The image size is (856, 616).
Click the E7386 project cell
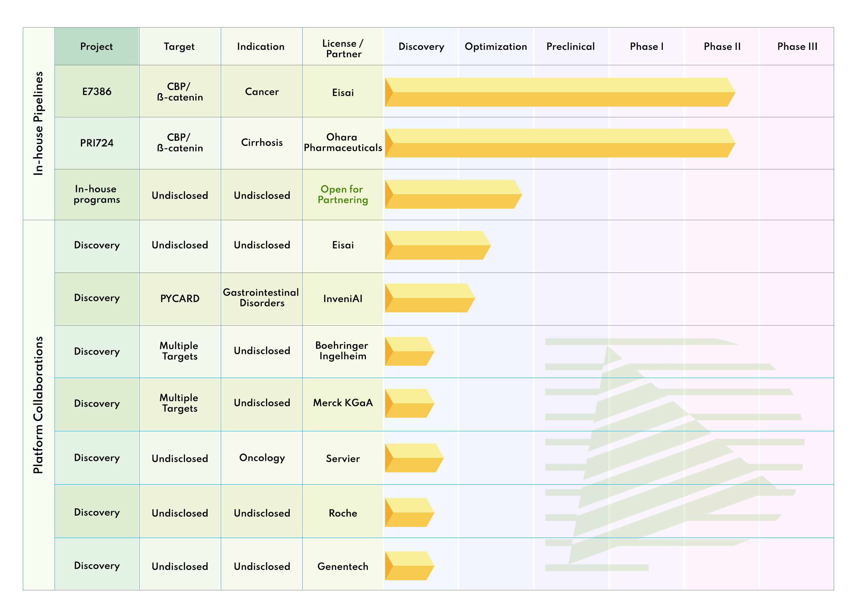point(97,91)
